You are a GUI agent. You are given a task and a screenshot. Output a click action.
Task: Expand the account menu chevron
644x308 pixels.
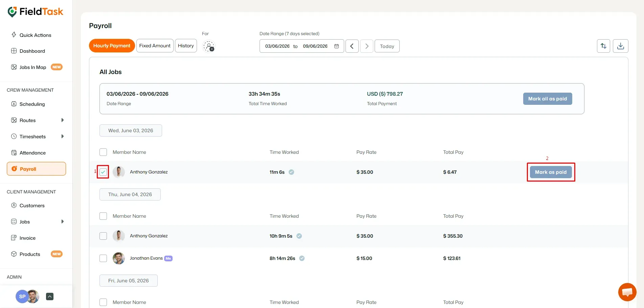click(x=50, y=297)
